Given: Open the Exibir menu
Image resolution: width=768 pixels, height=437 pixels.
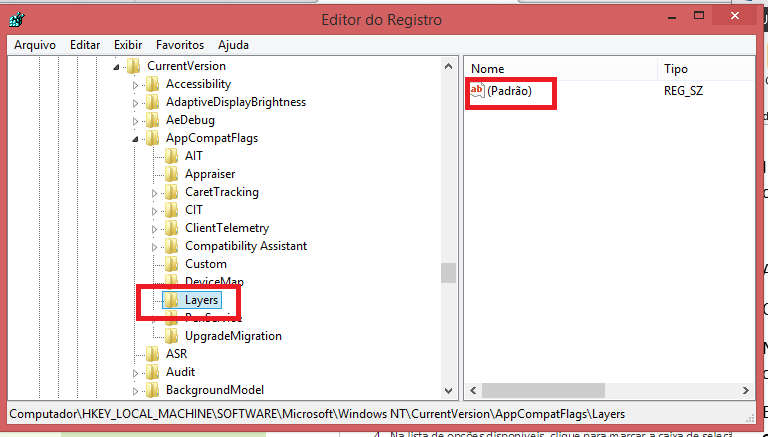Looking at the screenshot, I should pos(128,45).
